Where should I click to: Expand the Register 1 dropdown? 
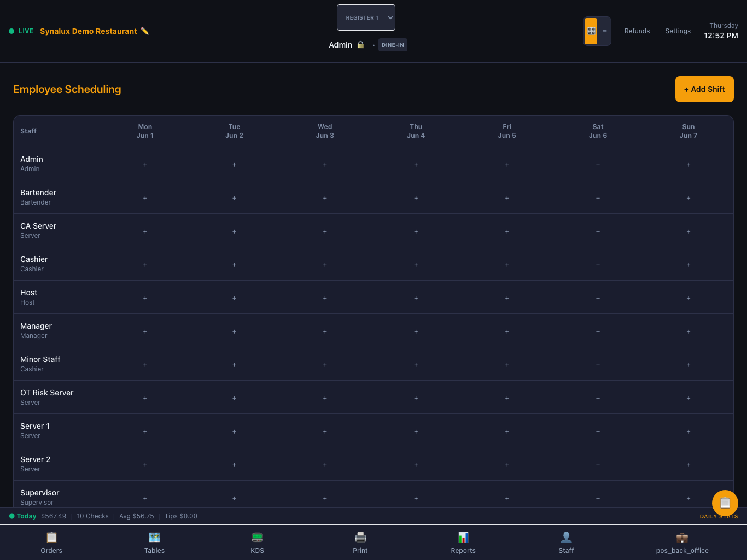coord(366,17)
